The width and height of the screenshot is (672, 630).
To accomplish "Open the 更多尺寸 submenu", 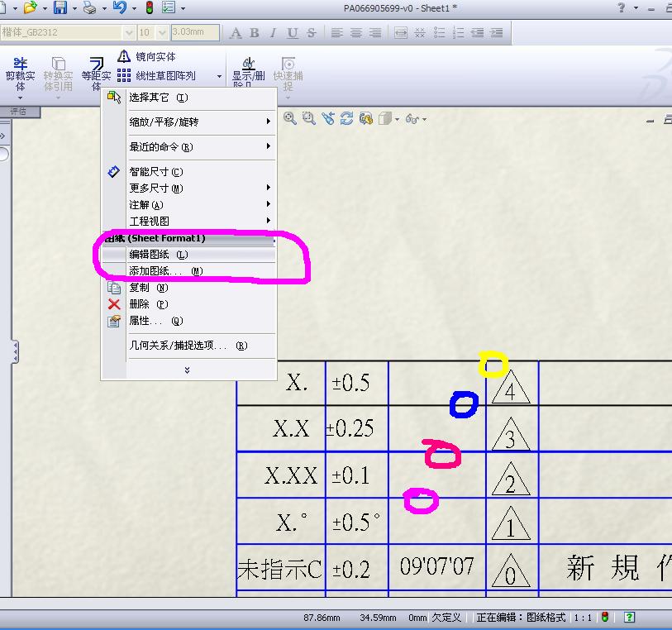I will (188, 189).
